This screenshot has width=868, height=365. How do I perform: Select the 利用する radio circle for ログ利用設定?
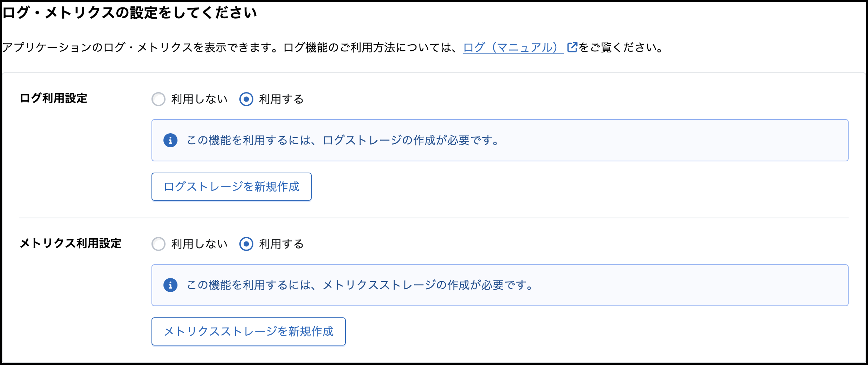tap(246, 99)
